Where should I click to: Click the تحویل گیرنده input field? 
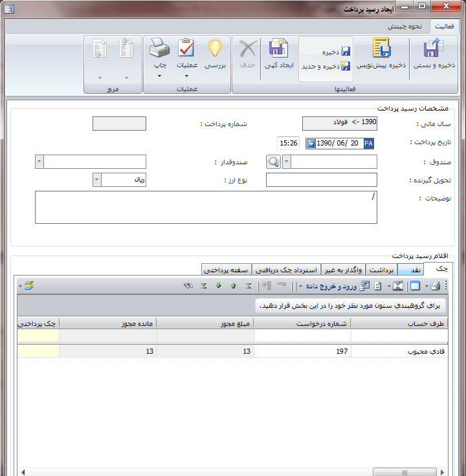coord(321,180)
